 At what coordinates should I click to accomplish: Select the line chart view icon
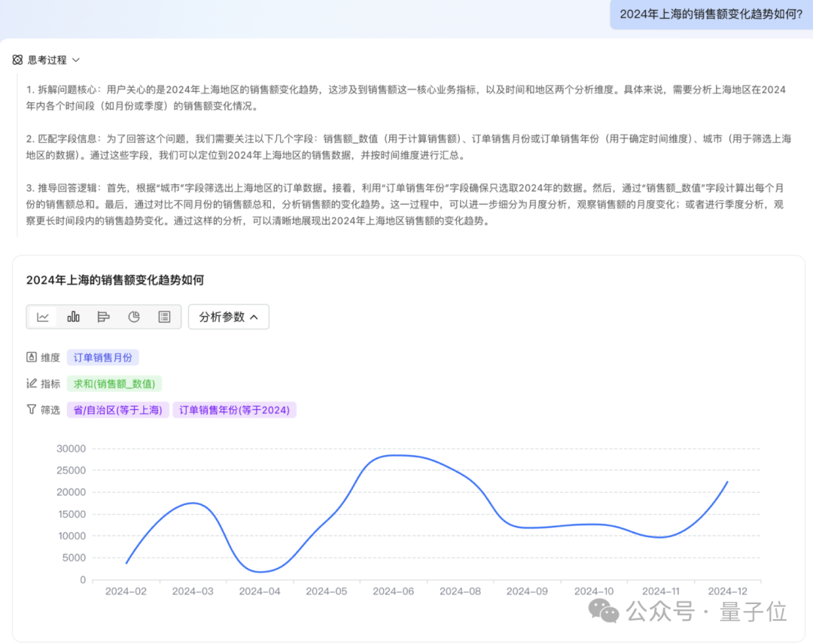point(43,316)
